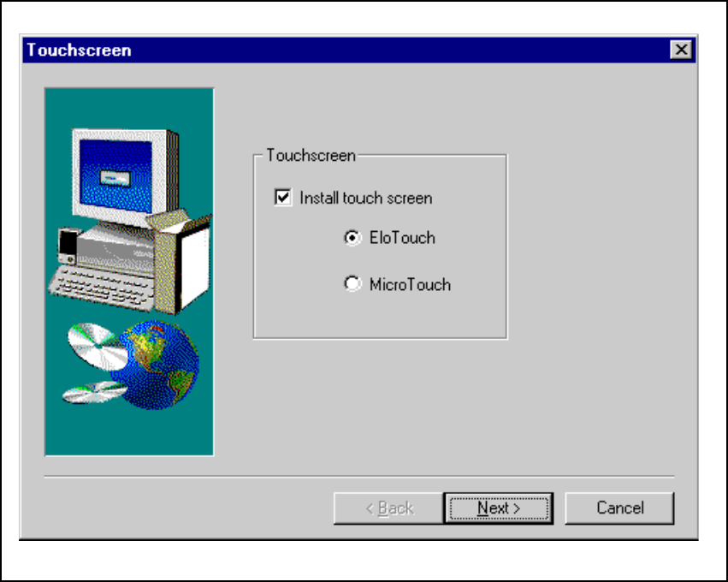Click the Cancel button
This screenshot has height=582, width=728.
tap(619, 508)
